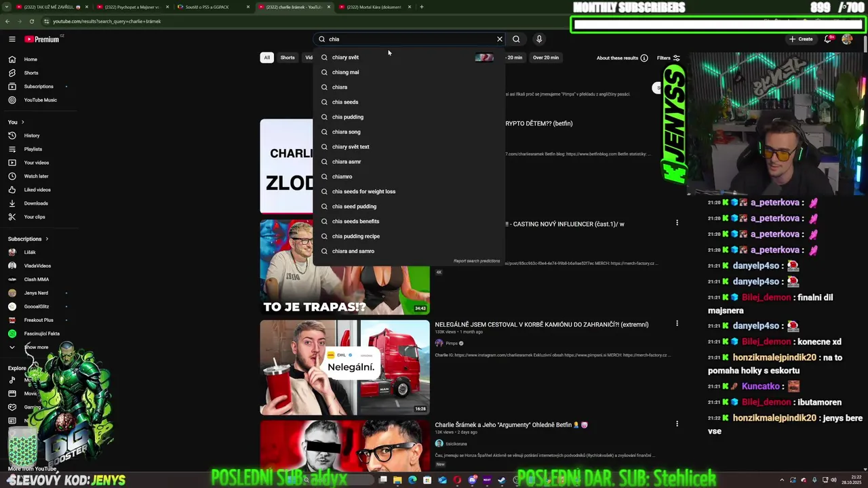Select the Over 20 min filter chip
This screenshot has width=868, height=488.
(546, 58)
